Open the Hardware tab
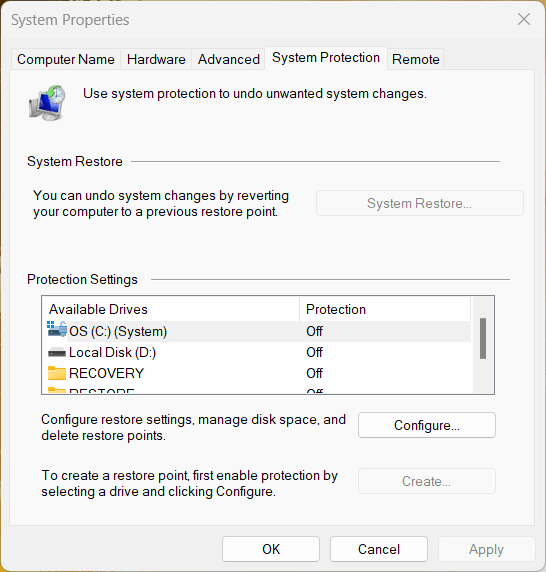The width and height of the screenshot is (546, 572). tap(156, 59)
